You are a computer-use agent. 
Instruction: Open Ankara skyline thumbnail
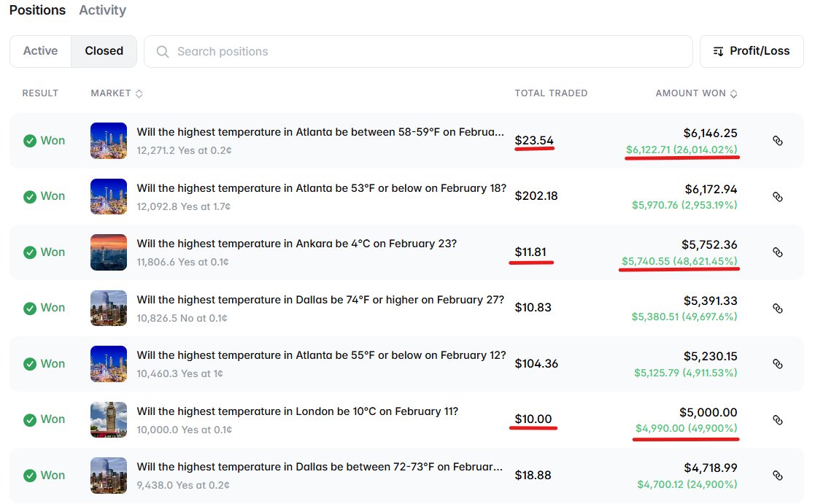coord(109,252)
